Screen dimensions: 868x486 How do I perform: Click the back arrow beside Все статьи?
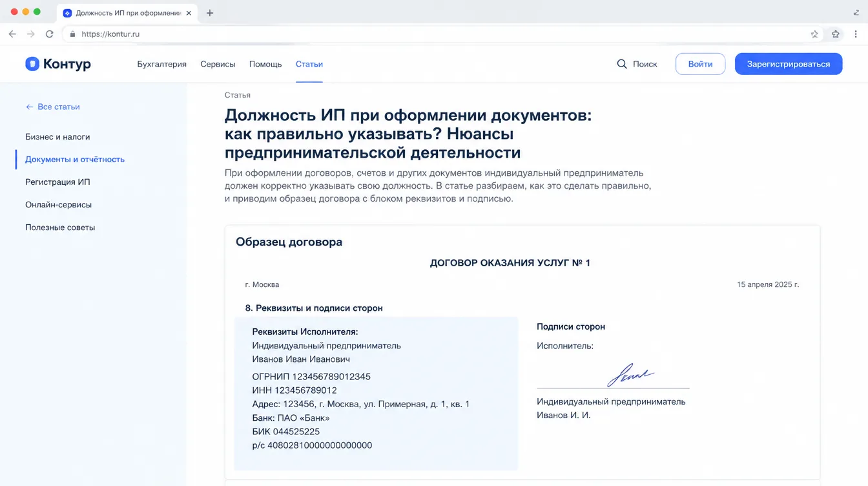pyautogui.click(x=29, y=107)
